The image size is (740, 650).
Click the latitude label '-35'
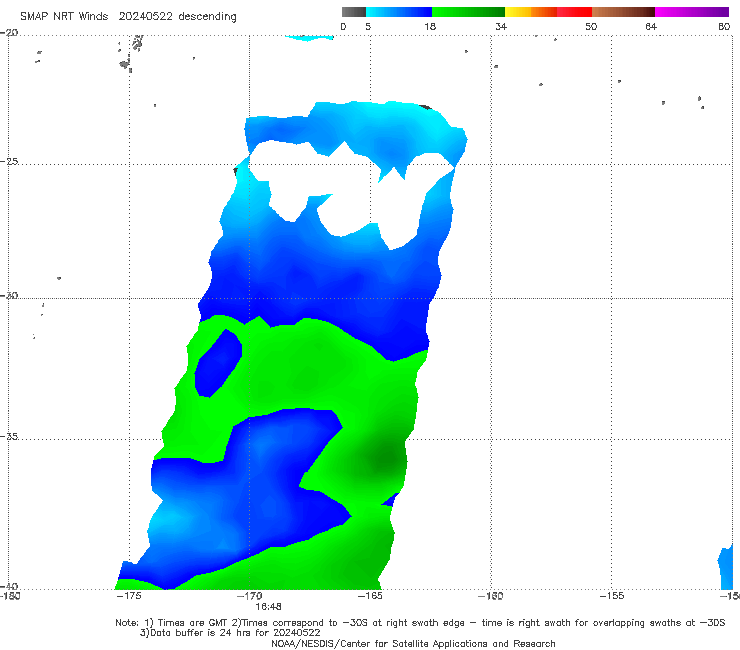point(9,436)
